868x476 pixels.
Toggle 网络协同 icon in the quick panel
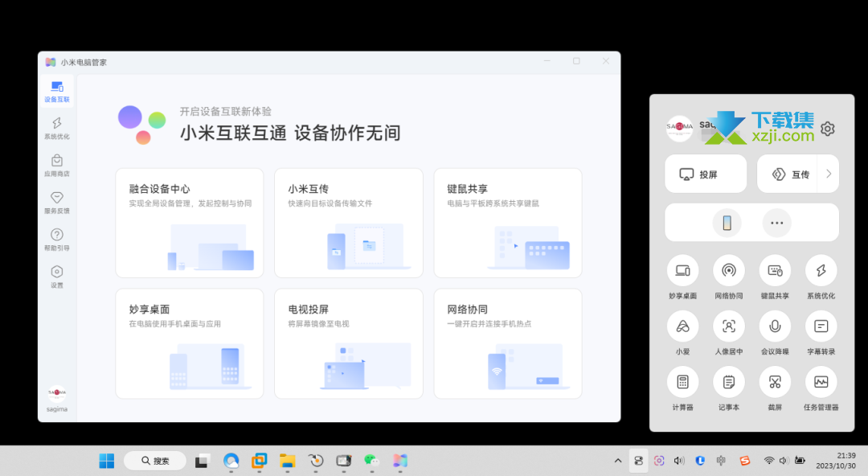(x=728, y=270)
